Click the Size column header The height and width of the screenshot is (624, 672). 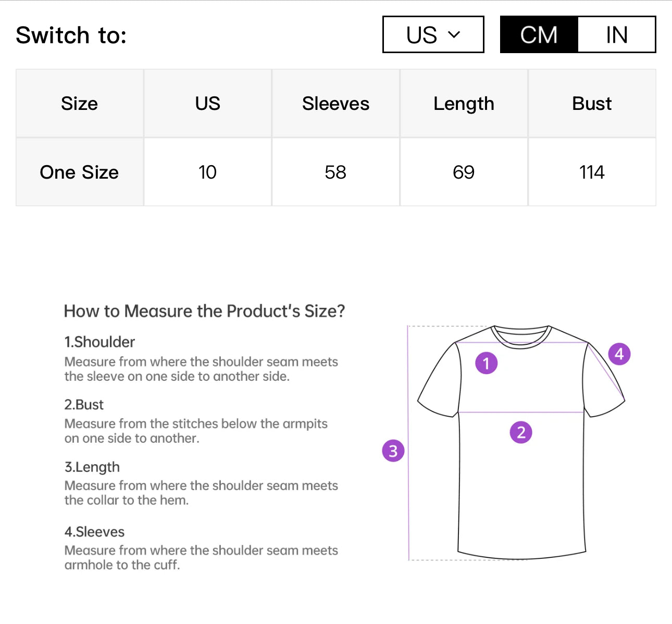point(79,104)
